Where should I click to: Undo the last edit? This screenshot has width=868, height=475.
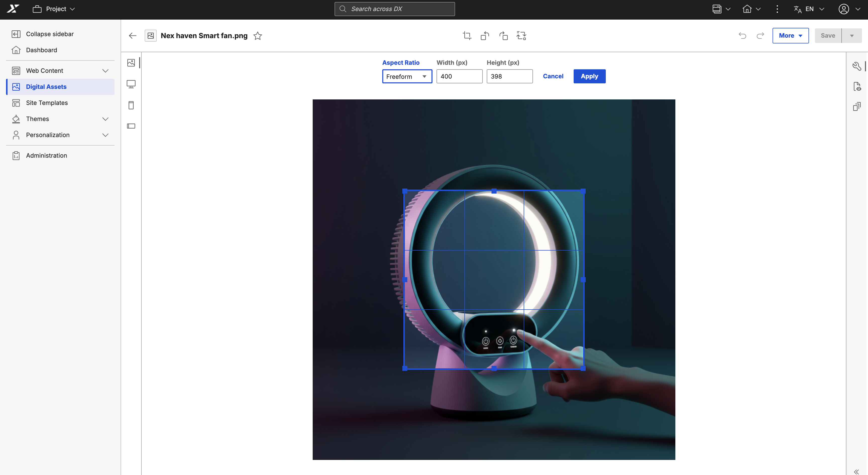coord(742,35)
